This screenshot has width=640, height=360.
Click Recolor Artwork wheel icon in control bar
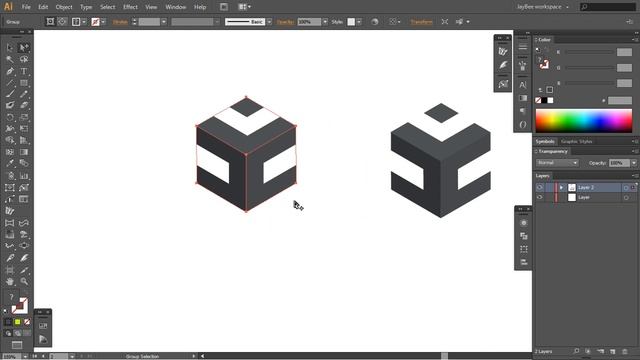point(375,22)
